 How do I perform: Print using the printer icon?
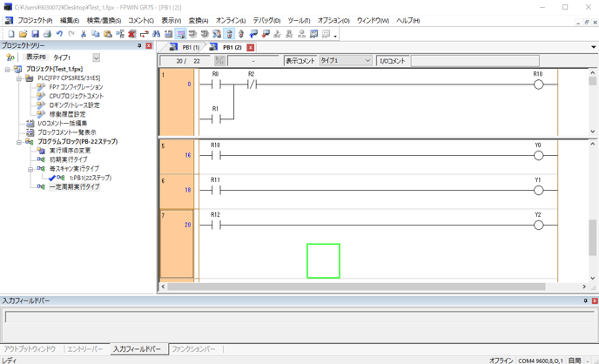pyautogui.click(x=47, y=34)
